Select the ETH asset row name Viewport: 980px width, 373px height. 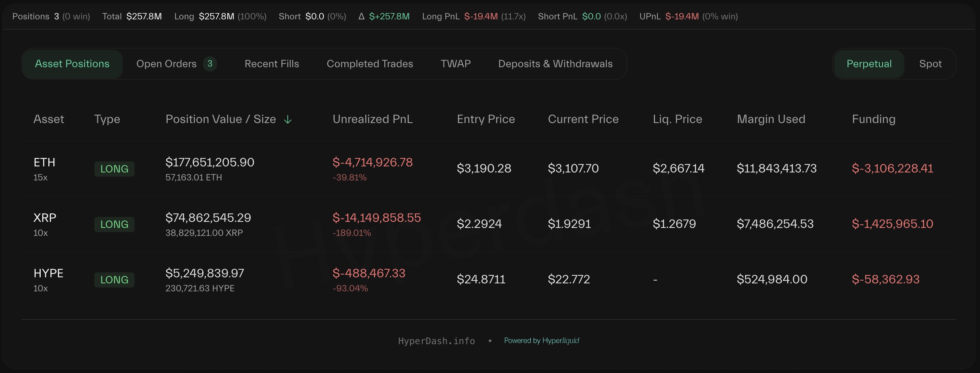point(44,162)
